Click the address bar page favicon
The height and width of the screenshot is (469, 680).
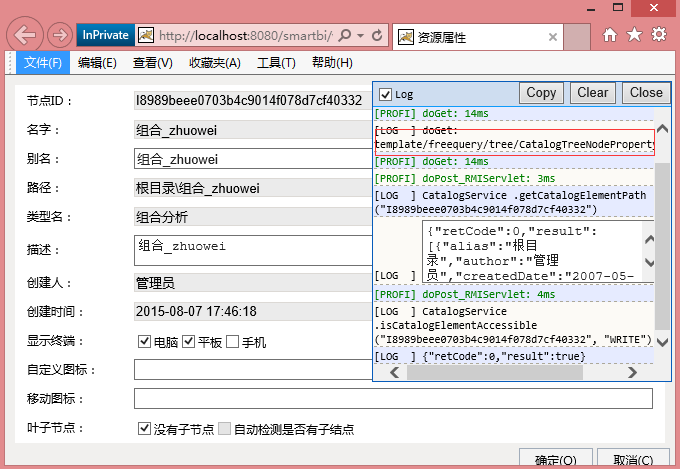146,35
